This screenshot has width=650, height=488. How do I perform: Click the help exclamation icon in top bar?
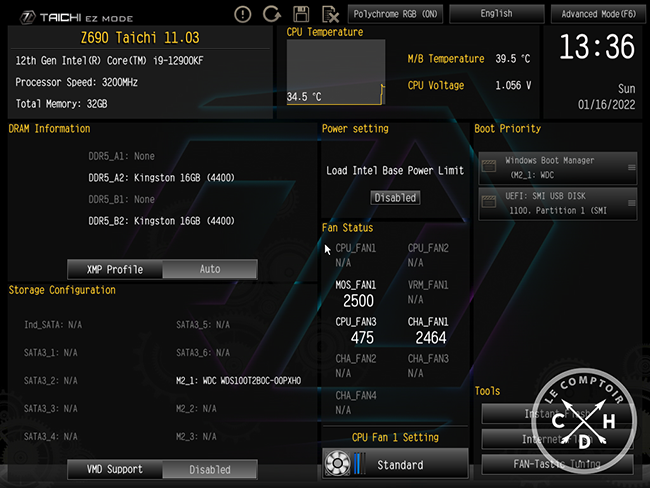click(243, 14)
